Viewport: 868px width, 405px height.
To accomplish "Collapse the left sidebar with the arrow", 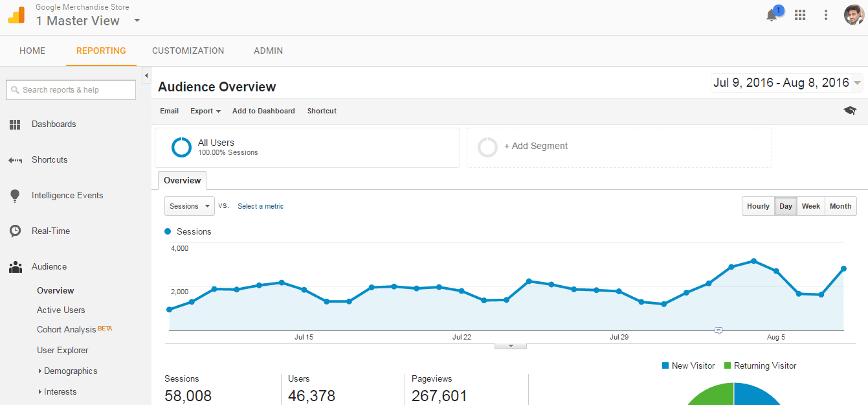I will coord(146,76).
